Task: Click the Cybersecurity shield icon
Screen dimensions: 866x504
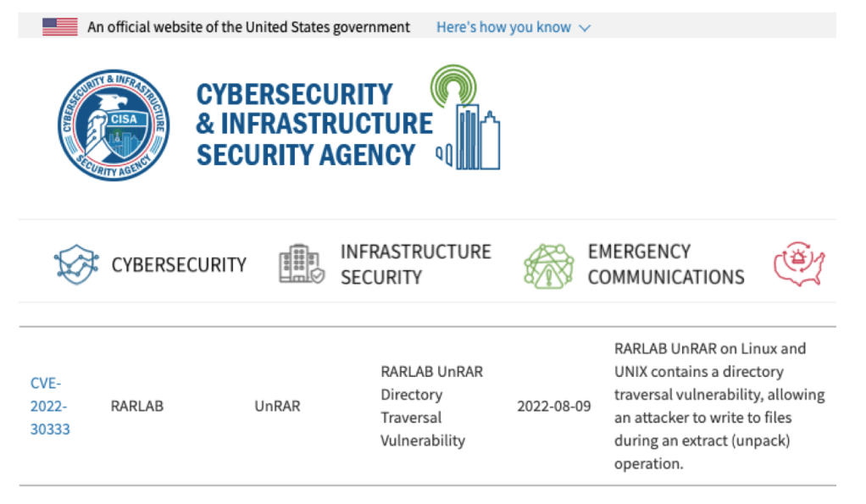Action: 76,264
